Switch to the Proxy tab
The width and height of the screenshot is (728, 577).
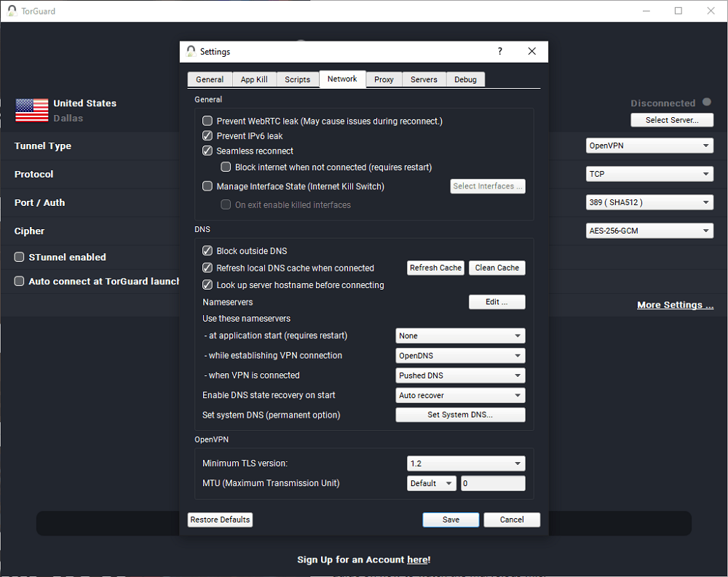point(384,79)
